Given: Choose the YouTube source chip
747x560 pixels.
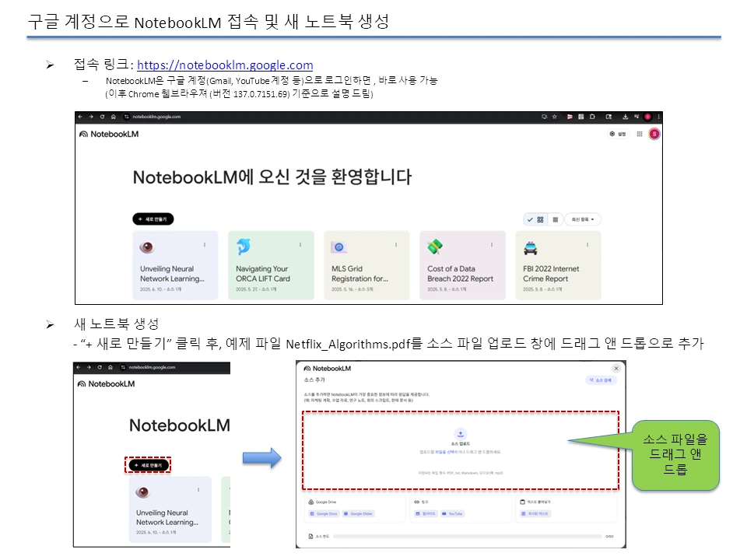Looking at the screenshot, I should 453,514.
